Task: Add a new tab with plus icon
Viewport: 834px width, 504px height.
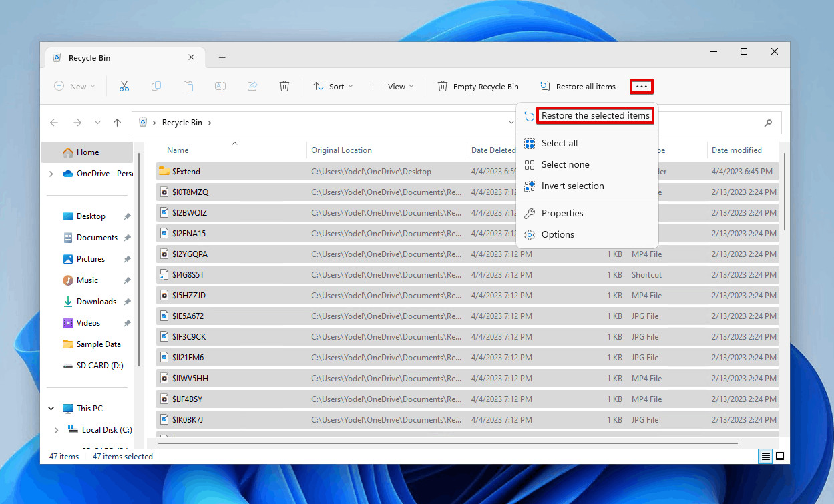Action: tap(222, 58)
